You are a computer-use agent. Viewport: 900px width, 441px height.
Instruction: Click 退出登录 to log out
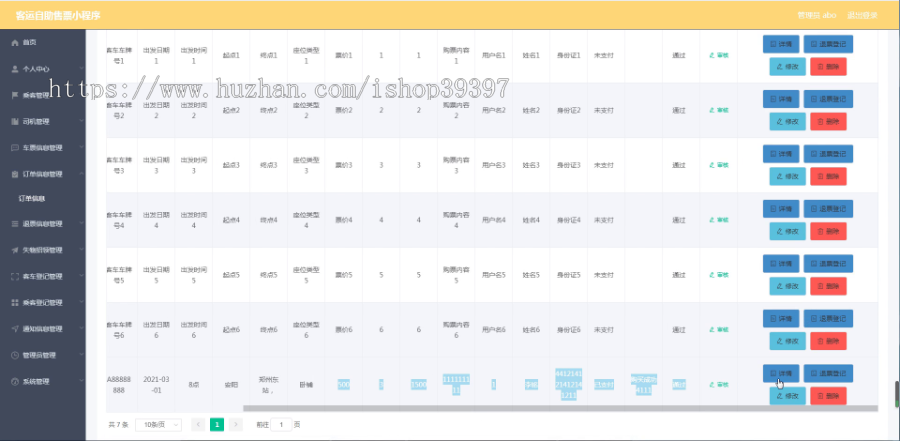point(862,16)
